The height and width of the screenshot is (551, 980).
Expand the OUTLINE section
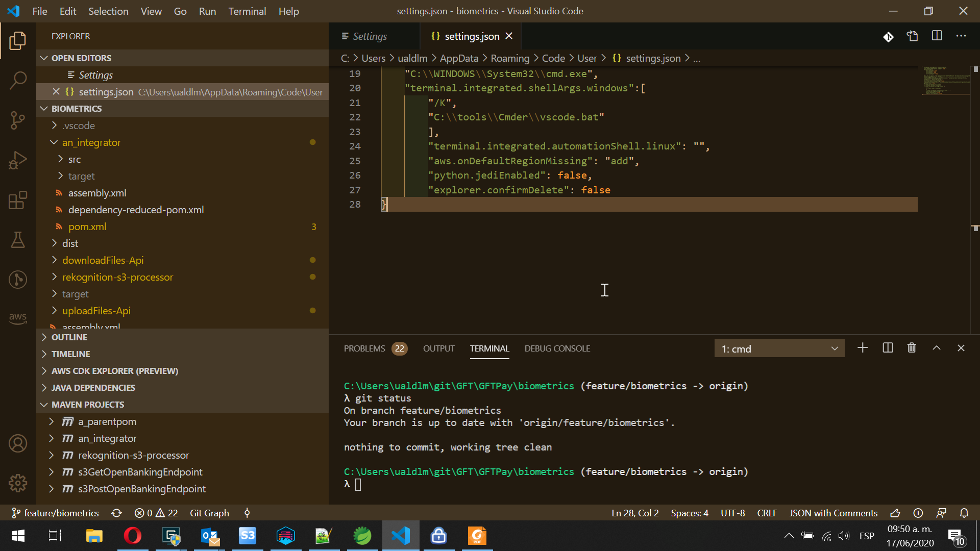click(x=69, y=337)
